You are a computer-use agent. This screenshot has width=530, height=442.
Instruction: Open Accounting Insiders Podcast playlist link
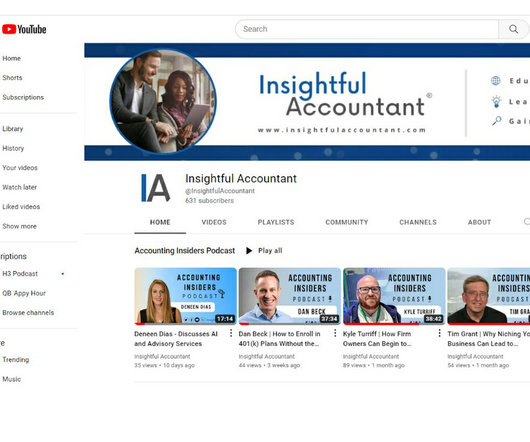[x=185, y=251]
